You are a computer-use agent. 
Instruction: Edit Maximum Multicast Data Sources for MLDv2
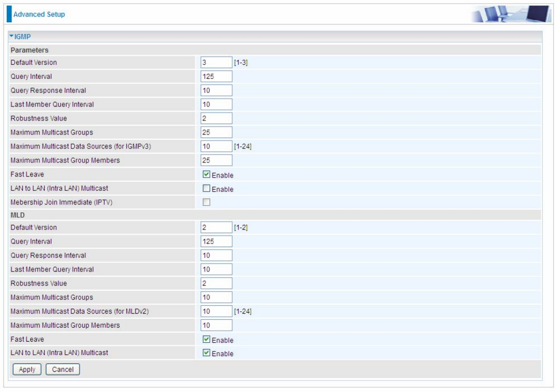[x=216, y=311]
